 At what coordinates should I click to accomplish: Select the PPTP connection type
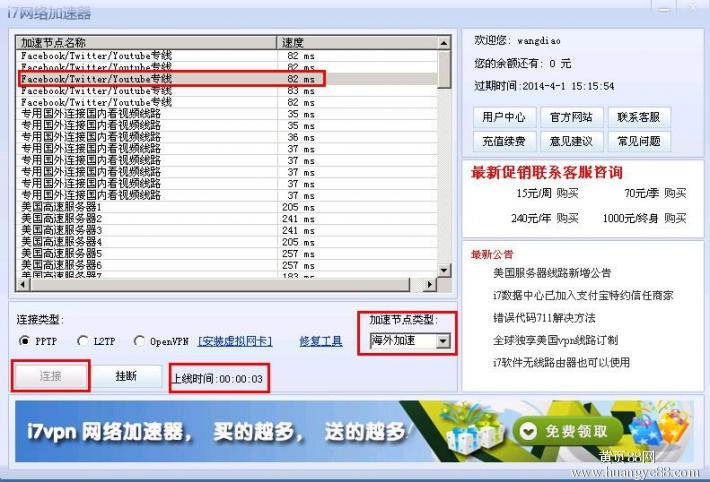[x=24, y=341]
